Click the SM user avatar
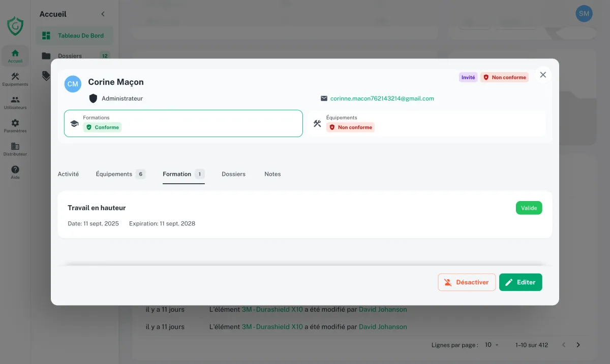Viewport: 610px width, 364px height. pyautogui.click(x=584, y=14)
